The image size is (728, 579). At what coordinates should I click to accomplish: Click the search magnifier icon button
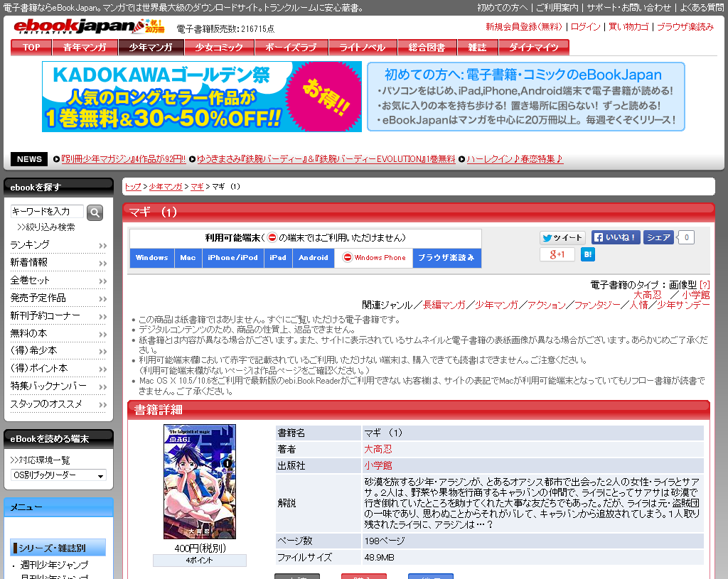(x=95, y=212)
